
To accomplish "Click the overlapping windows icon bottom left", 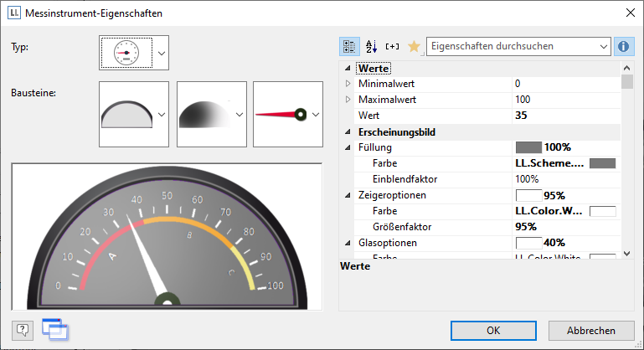I will [54, 330].
